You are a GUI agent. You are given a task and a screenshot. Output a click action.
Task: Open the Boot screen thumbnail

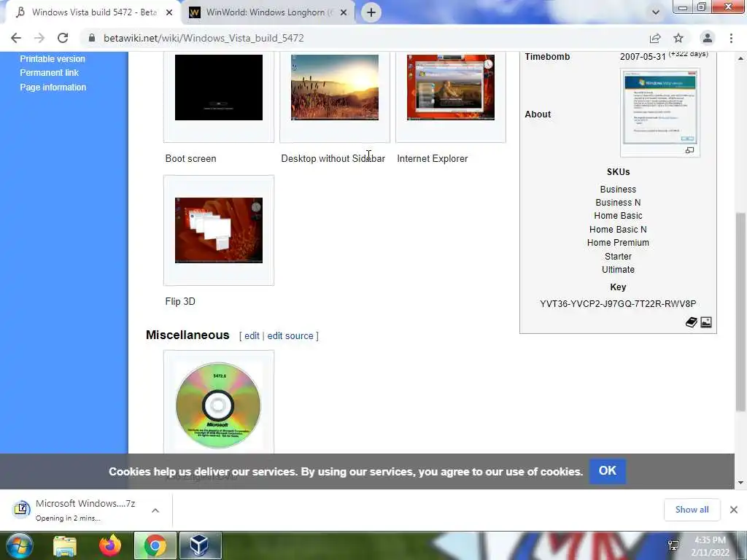tap(219, 87)
